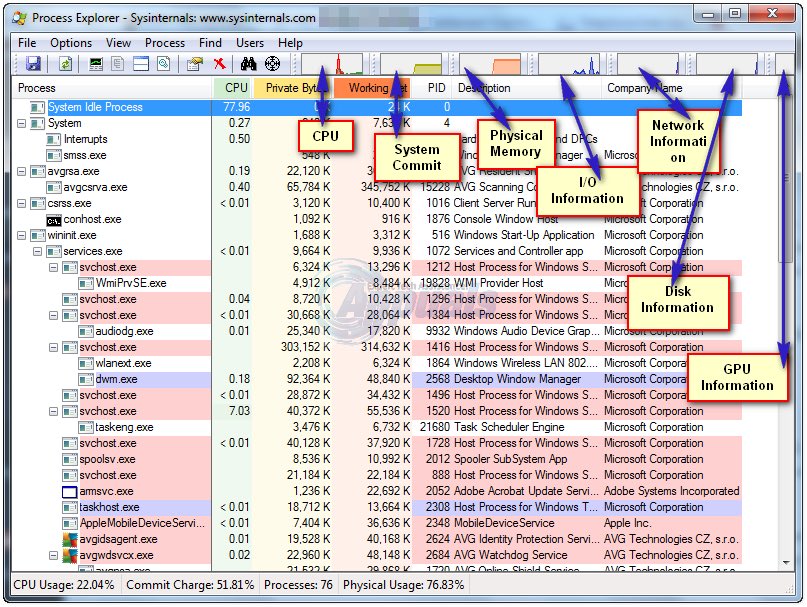Click the Physical Memory mini graph in toolbar
Screen dimensions: 807x607
click(490, 64)
